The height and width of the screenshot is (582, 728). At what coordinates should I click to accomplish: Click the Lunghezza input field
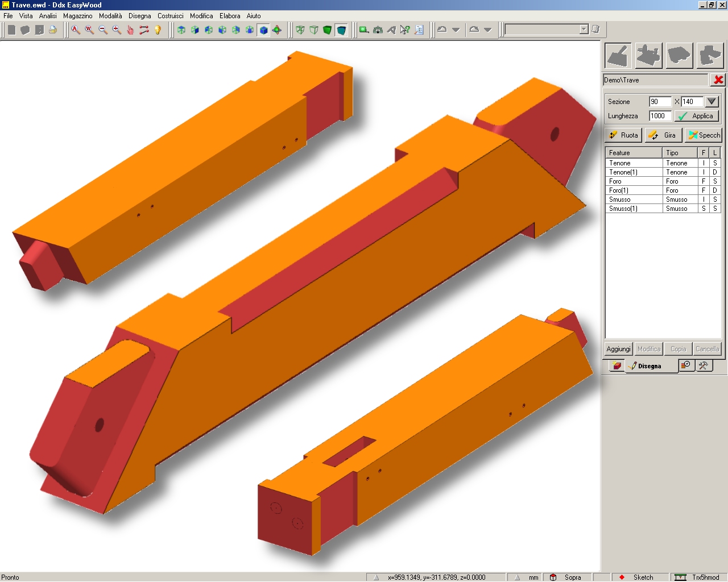(x=660, y=116)
